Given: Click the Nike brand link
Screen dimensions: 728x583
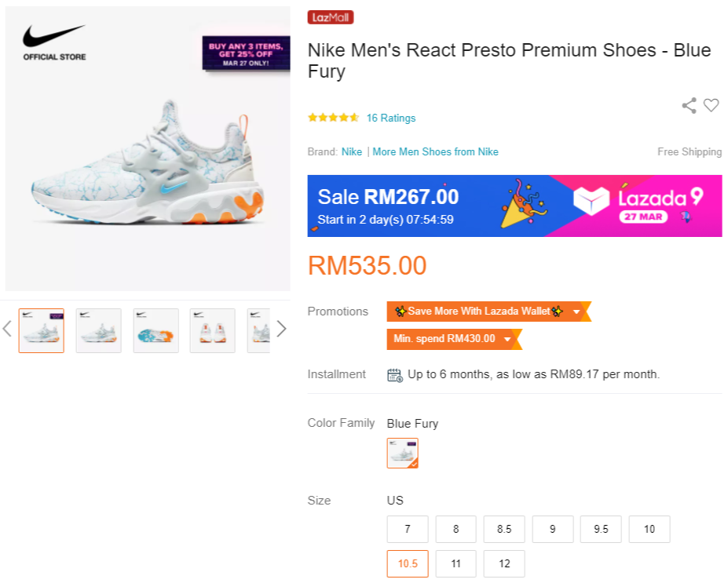Looking at the screenshot, I should pyautogui.click(x=352, y=151).
